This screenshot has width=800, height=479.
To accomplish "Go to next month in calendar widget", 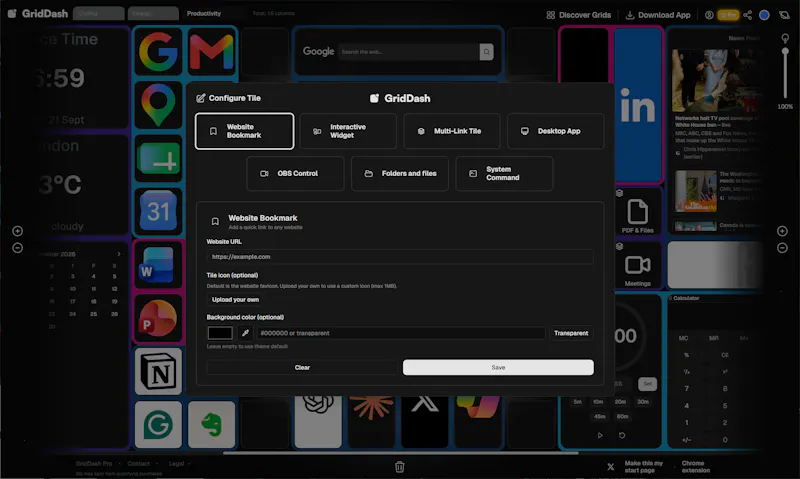I will point(119,254).
